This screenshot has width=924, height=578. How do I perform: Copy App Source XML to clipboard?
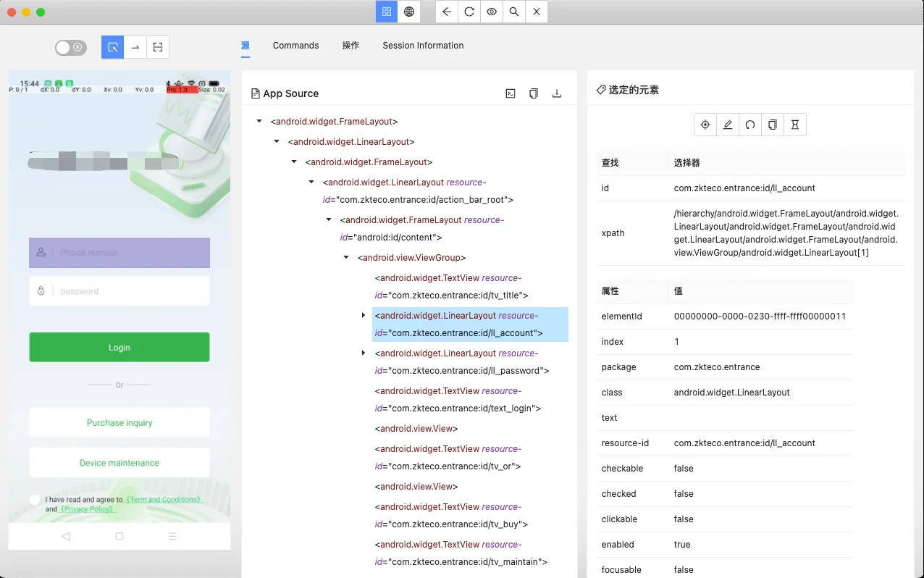coord(534,93)
